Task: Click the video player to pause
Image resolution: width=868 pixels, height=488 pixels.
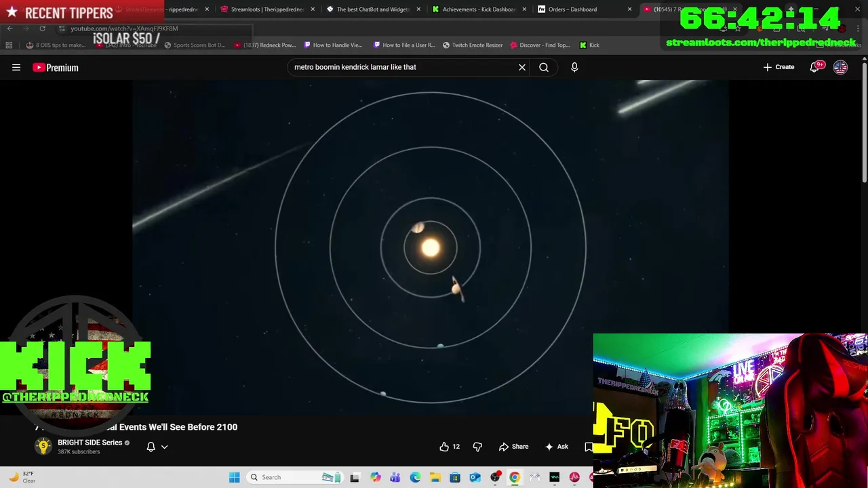Action: click(x=431, y=247)
